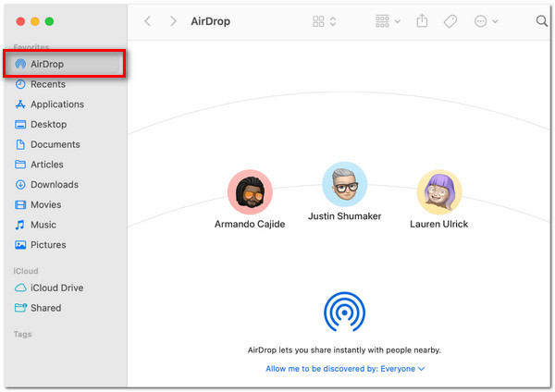The height and width of the screenshot is (392, 555).
Task: Click the Recents clock icon
Action: [20, 84]
